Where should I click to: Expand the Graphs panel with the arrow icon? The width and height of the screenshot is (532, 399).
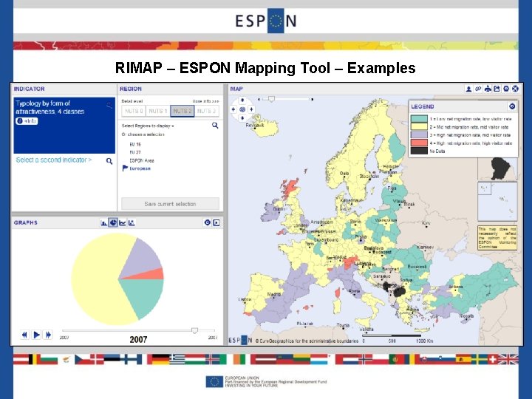point(216,222)
